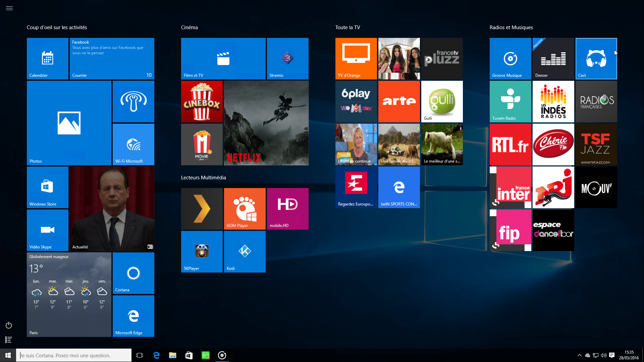Open the Cast app tile

596,59
